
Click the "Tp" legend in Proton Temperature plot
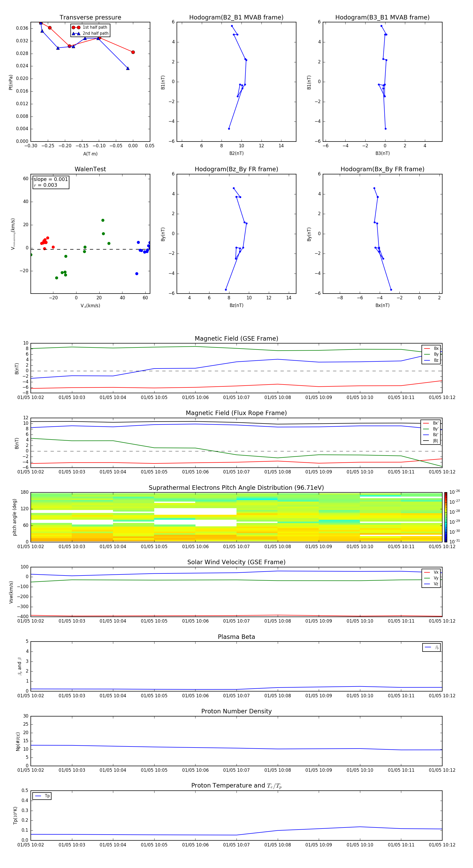[42, 796]
